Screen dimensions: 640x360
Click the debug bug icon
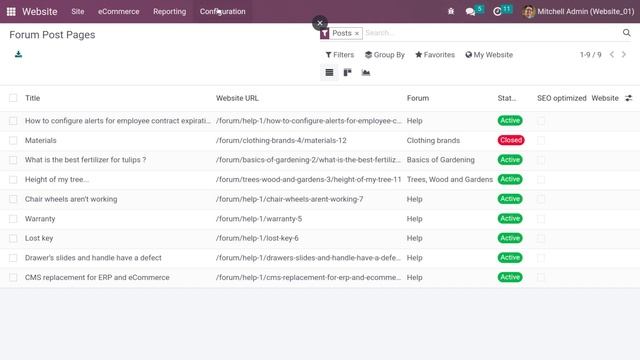(451, 11)
